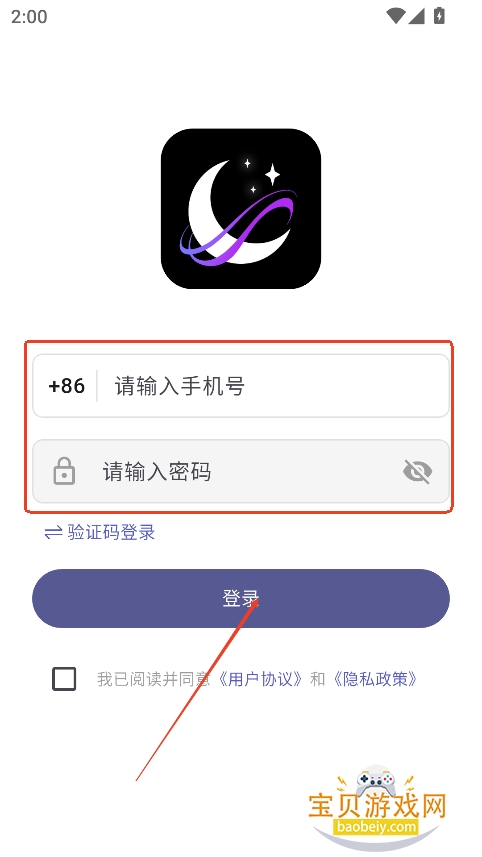Click the moon app logo icon
The width and height of the screenshot is (482, 857).
coord(240,208)
